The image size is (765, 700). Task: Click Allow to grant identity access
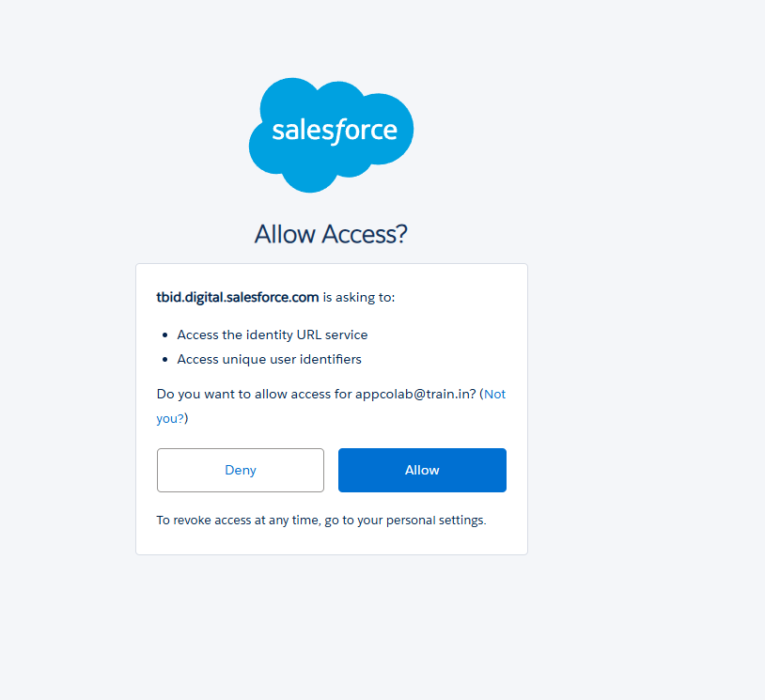(421, 470)
